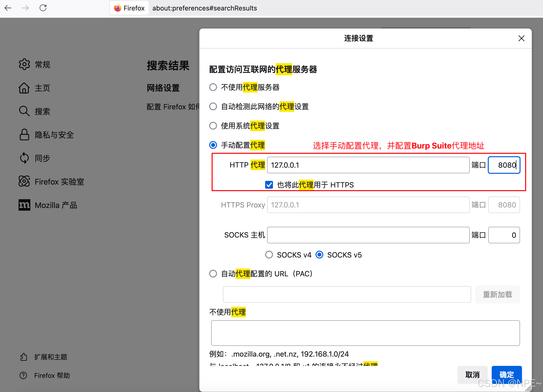Open Privacy & Security lock icon

tap(24, 135)
